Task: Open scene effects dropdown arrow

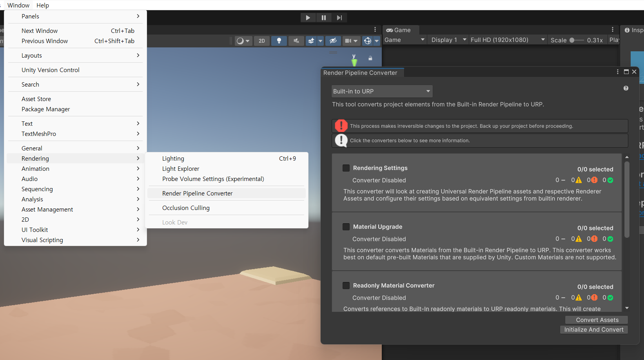Action: pos(320,41)
